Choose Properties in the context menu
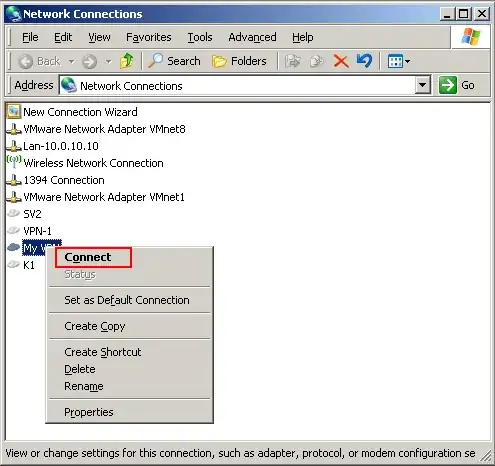The width and height of the screenshot is (495, 466). pos(89,412)
